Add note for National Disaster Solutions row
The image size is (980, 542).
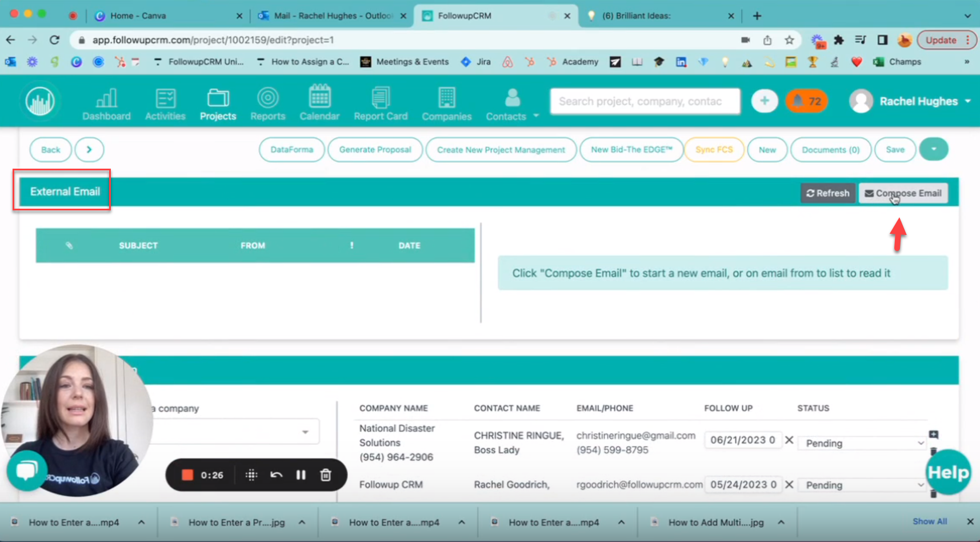pos(934,435)
